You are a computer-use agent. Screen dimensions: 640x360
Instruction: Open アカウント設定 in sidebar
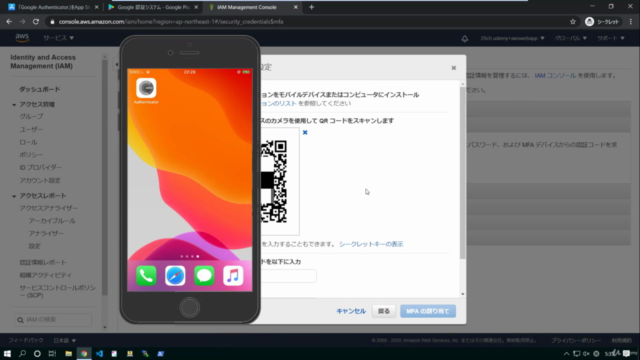[x=40, y=180]
